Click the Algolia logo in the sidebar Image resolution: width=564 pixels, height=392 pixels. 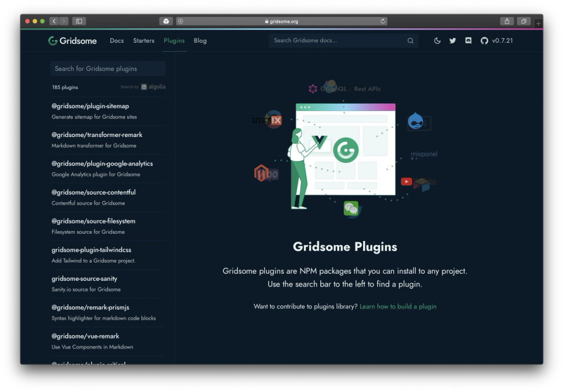[153, 87]
